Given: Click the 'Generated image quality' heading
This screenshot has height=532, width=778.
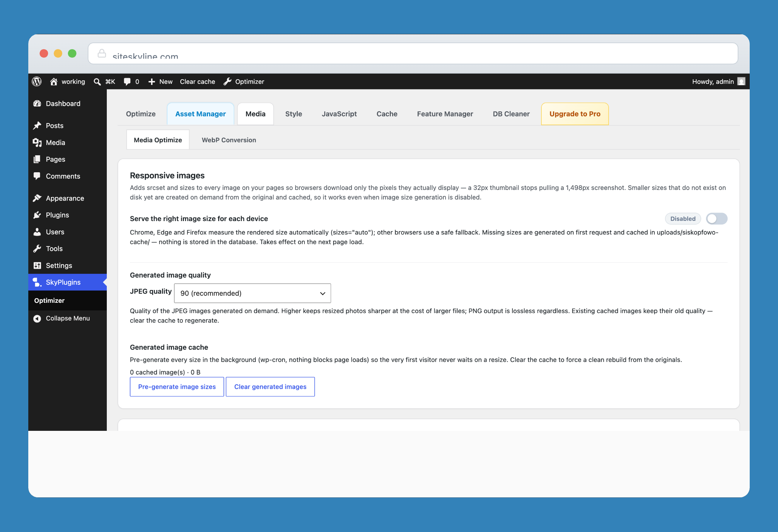Looking at the screenshot, I should click(170, 275).
